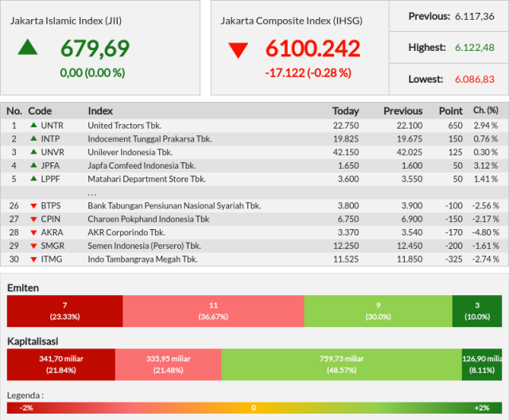
Task: Click the stock code ITMG
Action: click(x=52, y=259)
